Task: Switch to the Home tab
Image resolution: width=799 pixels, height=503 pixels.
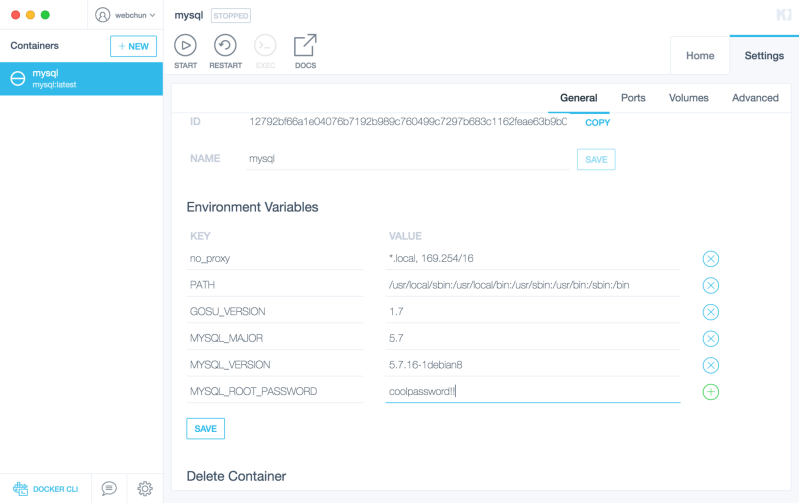Action: coord(700,56)
